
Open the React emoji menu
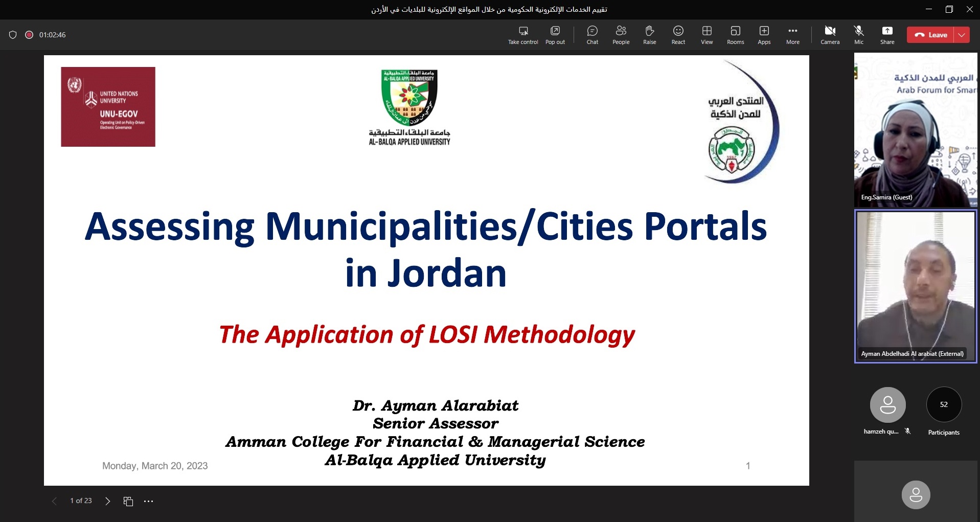click(x=678, y=35)
